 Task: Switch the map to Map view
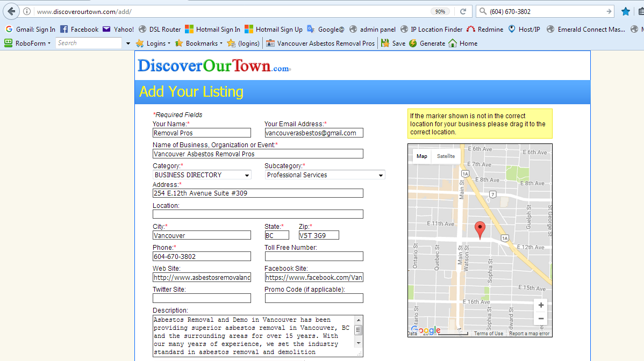click(422, 156)
